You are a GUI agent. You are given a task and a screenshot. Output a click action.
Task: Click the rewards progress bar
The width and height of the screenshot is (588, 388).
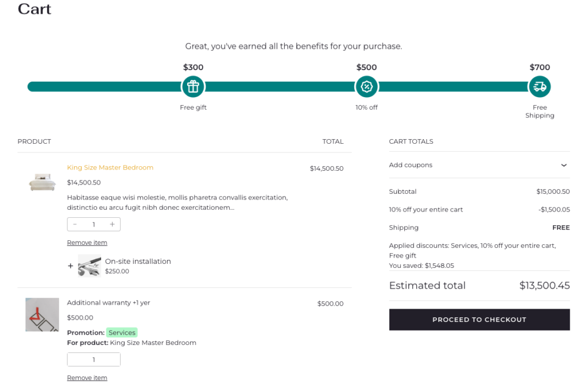pos(281,87)
